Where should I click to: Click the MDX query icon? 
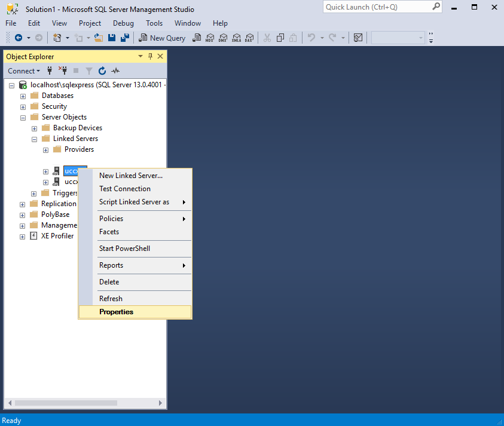(210, 38)
